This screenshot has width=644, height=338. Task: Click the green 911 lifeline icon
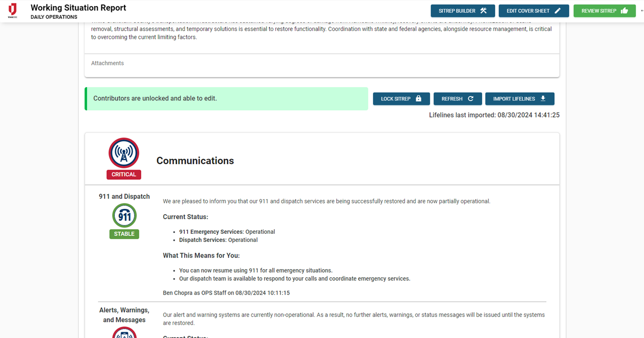pos(124,215)
